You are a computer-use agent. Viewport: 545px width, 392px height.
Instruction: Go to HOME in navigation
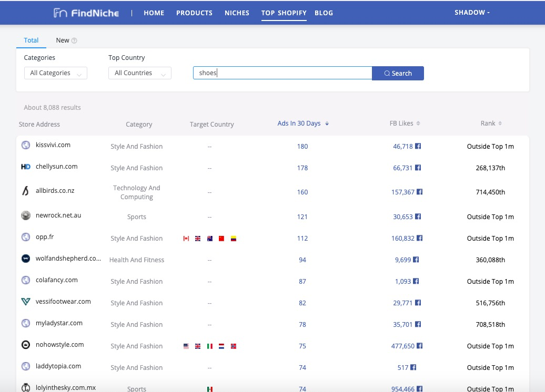pyautogui.click(x=154, y=13)
